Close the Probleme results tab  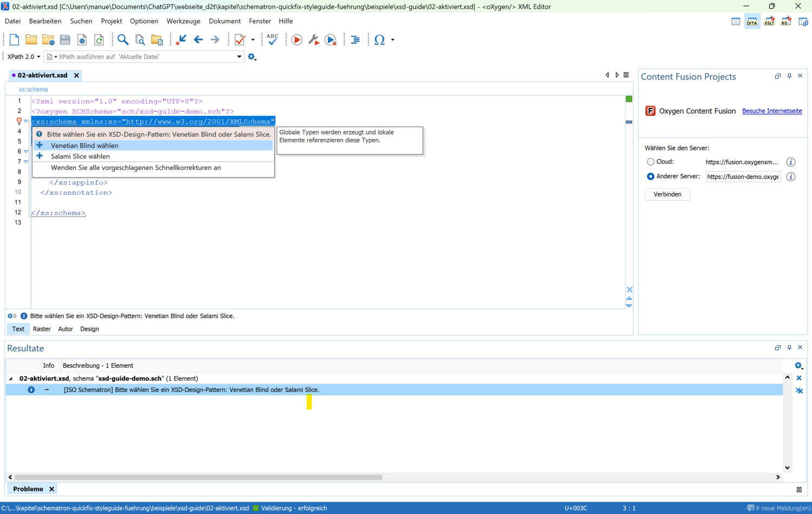tap(51, 489)
